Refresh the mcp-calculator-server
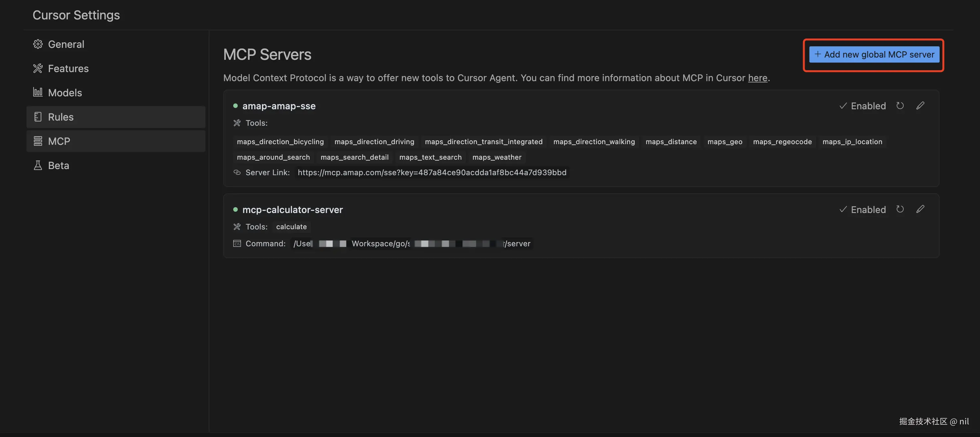 click(900, 209)
